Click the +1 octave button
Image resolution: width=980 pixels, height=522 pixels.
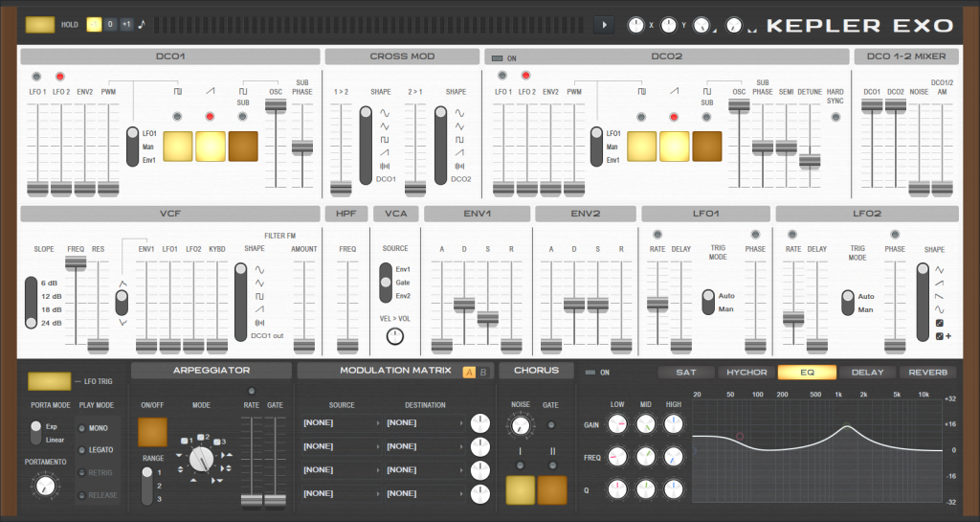coord(126,24)
